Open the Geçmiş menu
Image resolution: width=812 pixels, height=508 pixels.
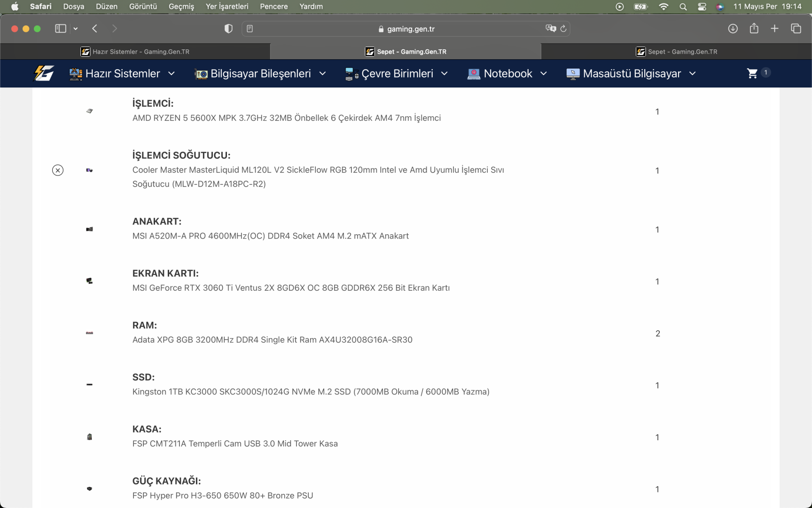(181, 7)
